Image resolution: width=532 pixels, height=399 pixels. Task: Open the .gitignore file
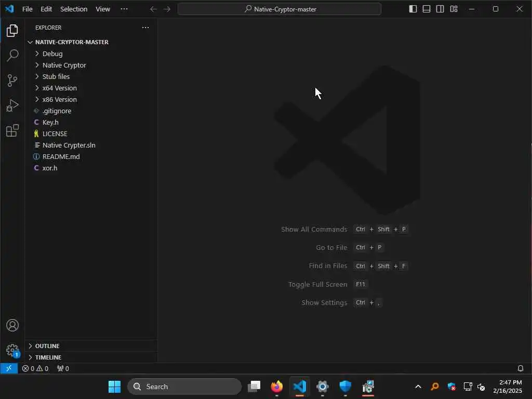pyautogui.click(x=91, y=111)
